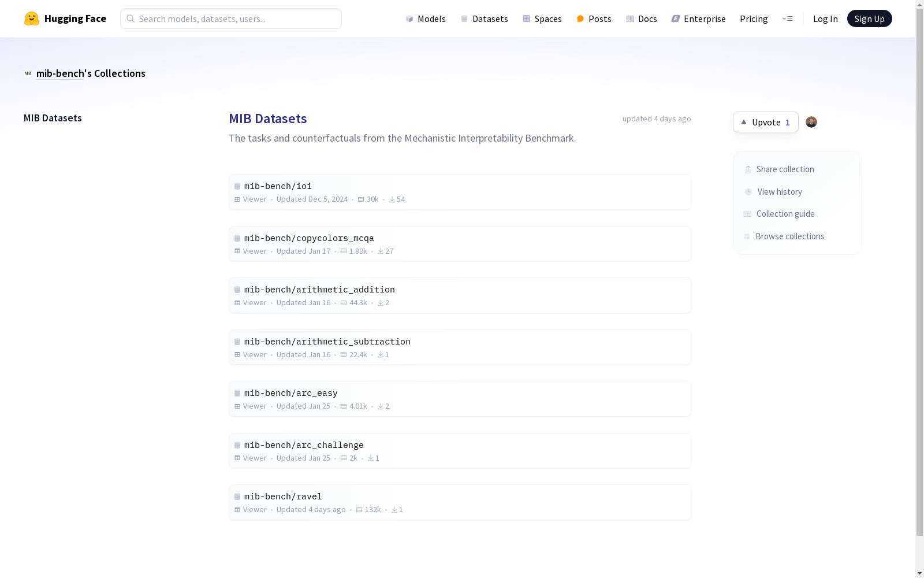Go to Spaces in the top navigation
924x578 pixels.
[542, 18]
